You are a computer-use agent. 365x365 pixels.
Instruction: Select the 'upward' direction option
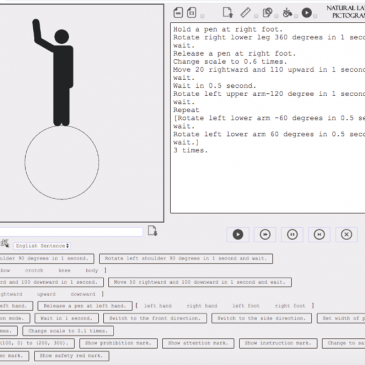[x=46, y=294]
